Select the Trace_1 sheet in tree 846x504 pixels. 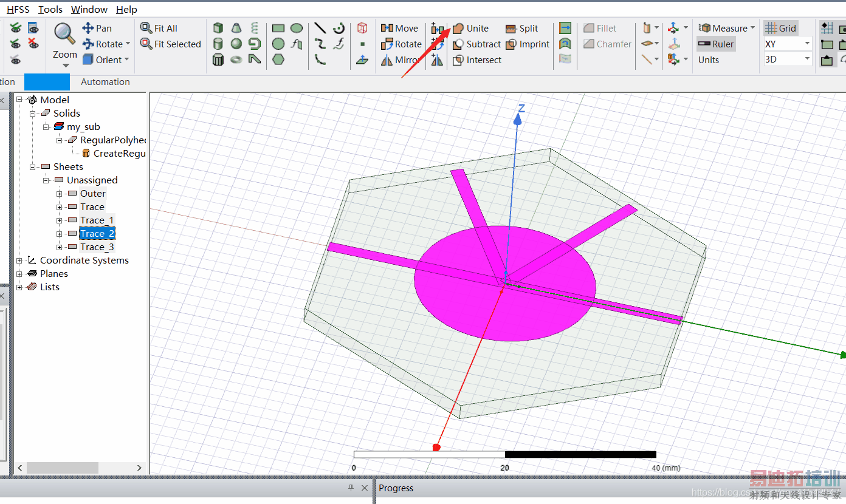click(97, 220)
